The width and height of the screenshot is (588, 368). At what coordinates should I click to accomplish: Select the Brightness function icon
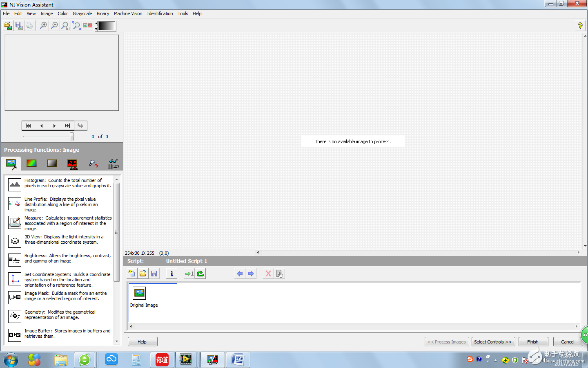click(x=15, y=260)
